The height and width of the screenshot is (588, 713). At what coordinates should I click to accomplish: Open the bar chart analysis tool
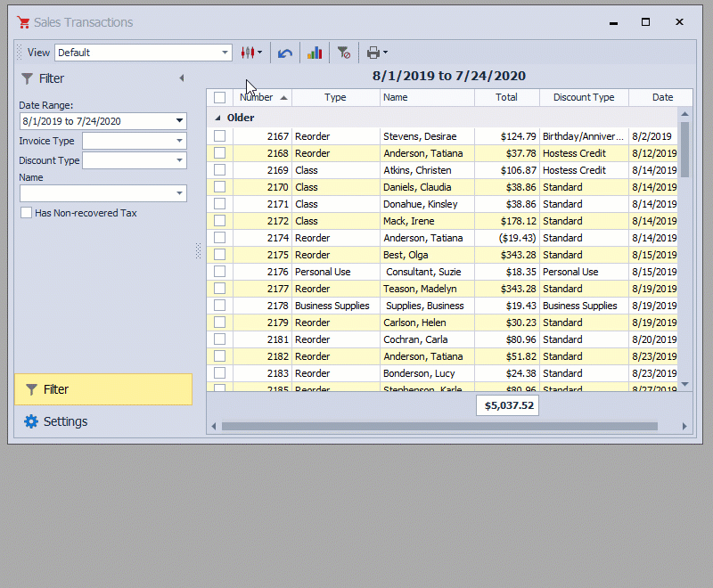[315, 53]
